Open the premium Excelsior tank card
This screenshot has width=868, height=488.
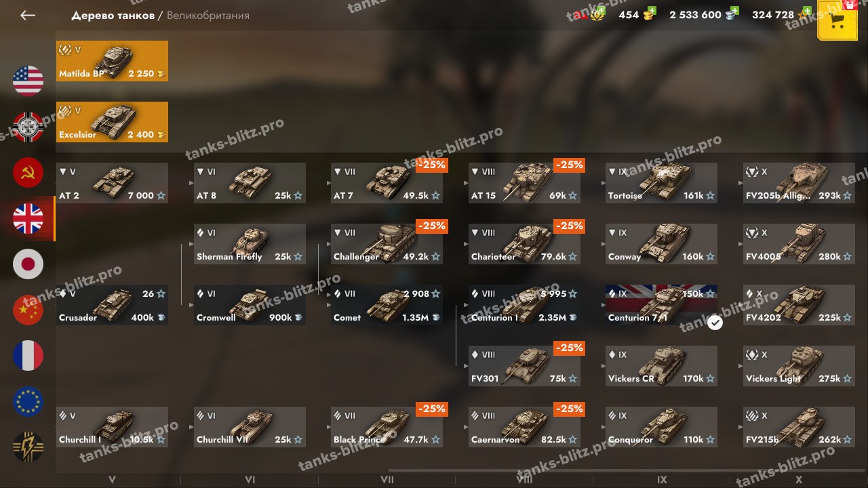point(112,122)
